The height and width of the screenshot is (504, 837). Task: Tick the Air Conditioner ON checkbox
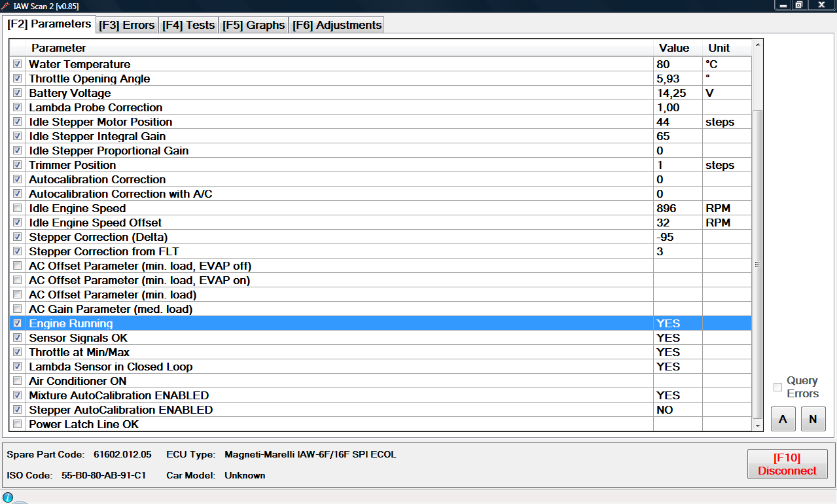pos(17,381)
